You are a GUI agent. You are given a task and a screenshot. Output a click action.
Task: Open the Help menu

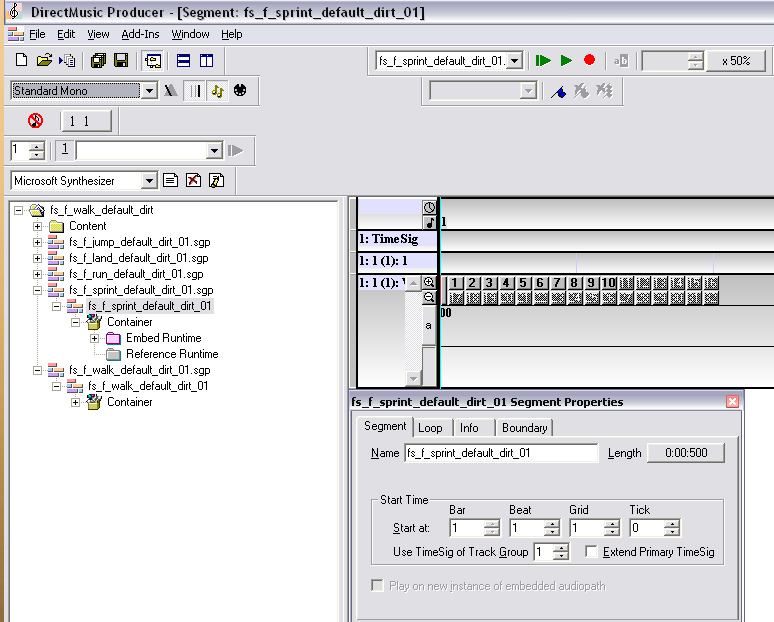232,34
